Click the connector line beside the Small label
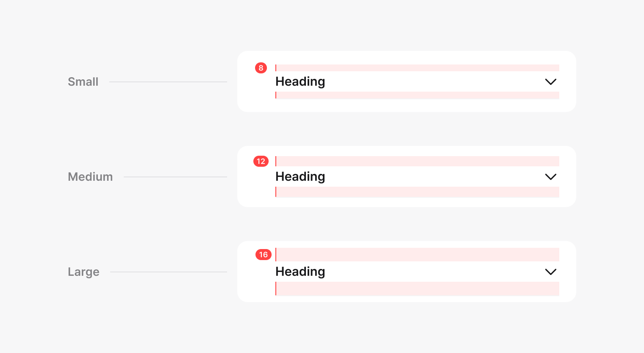The height and width of the screenshot is (353, 644). click(x=168, y=82)
